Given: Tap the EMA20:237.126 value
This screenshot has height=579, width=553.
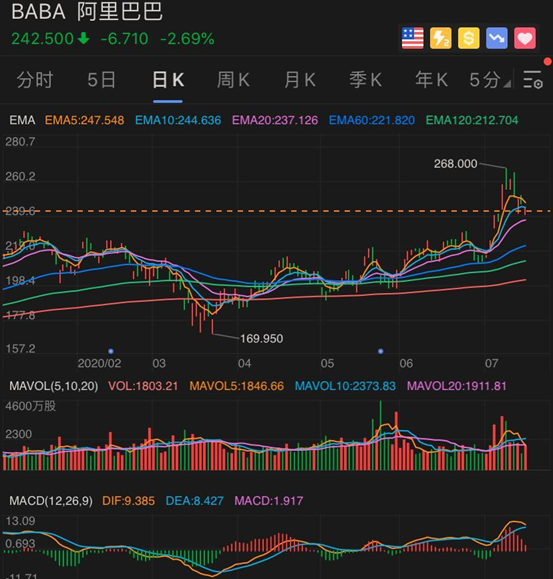Looking at the screenshot, I should click(275, 120).
